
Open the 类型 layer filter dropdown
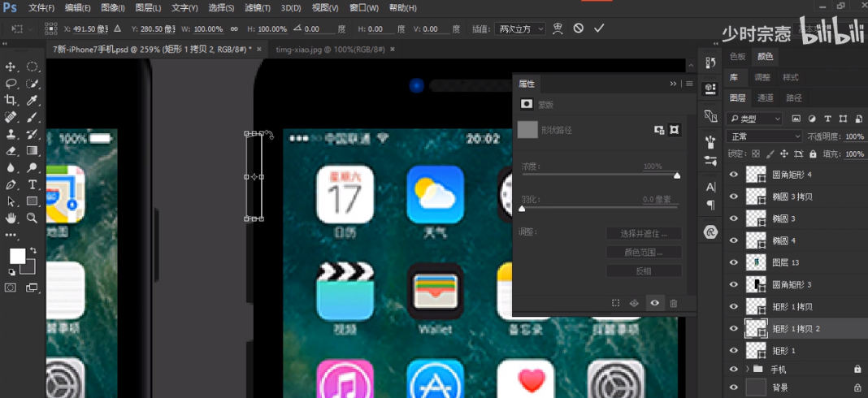click(754, 119)
